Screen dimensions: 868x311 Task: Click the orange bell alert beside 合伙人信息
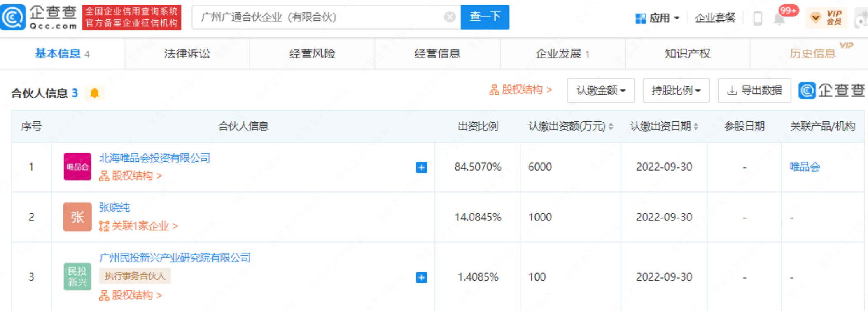pos(94,93)
